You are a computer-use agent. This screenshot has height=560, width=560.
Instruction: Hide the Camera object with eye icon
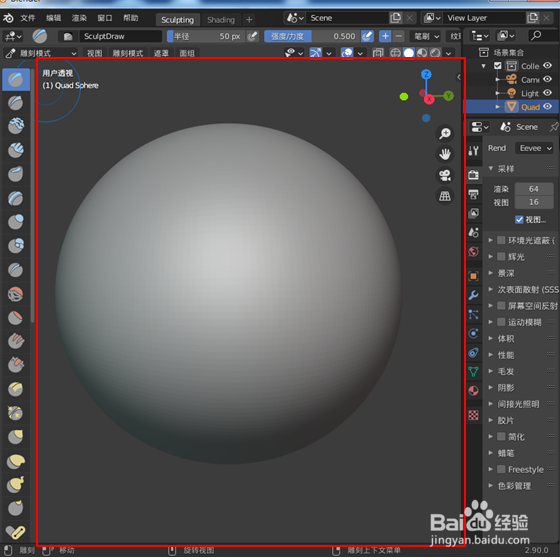tap(548, 79)
